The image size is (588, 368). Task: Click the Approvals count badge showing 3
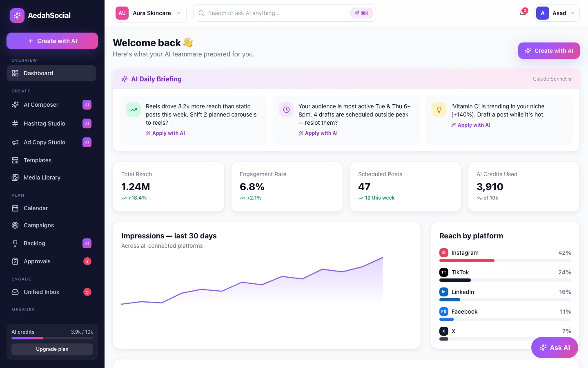tap(87, 261)
